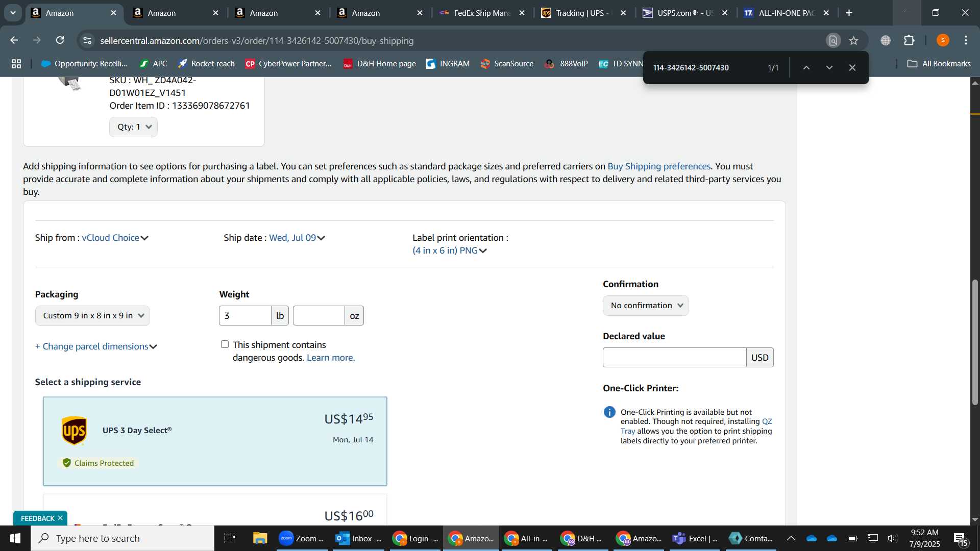Open a new browser tab
This screenshot has width=980, height=551.
tap(849, 13)
